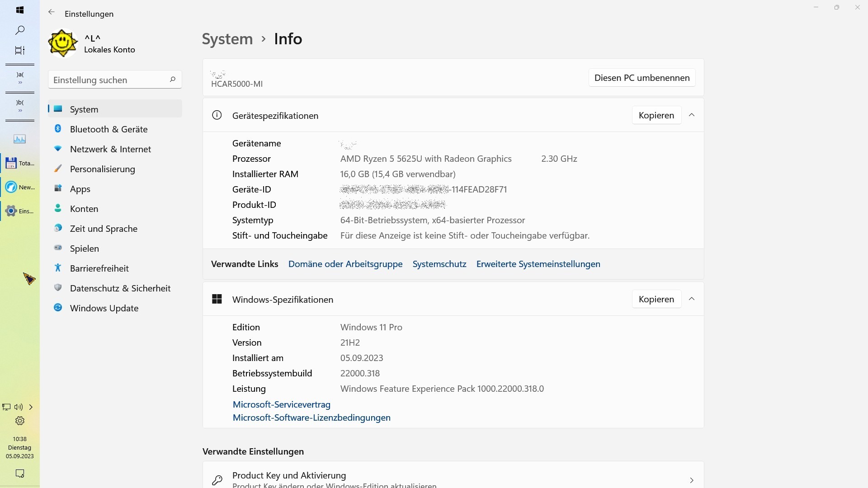Collapse the Gerätespezifikationen section chevron
868x488 pixels.
[692, 115]
